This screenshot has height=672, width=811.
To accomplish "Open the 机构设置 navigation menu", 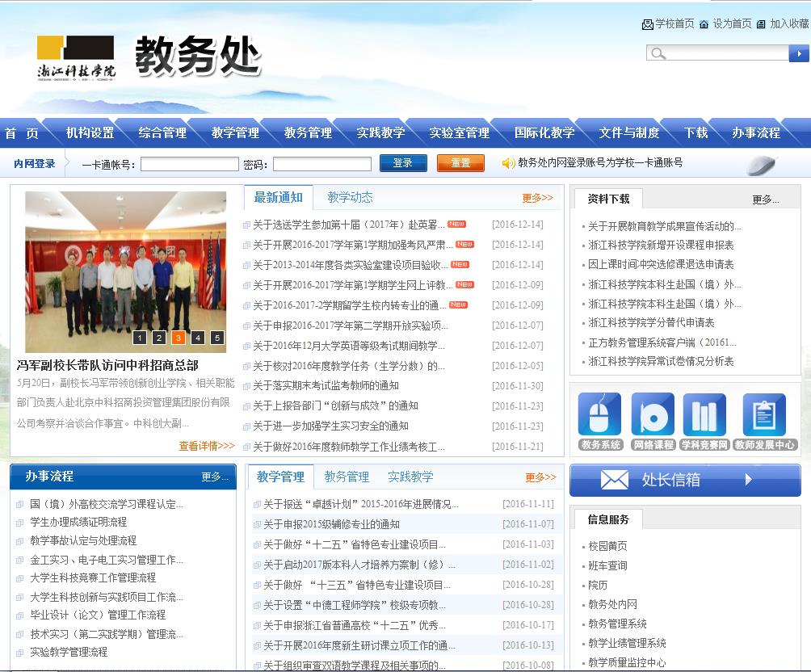I will (90, 133).
